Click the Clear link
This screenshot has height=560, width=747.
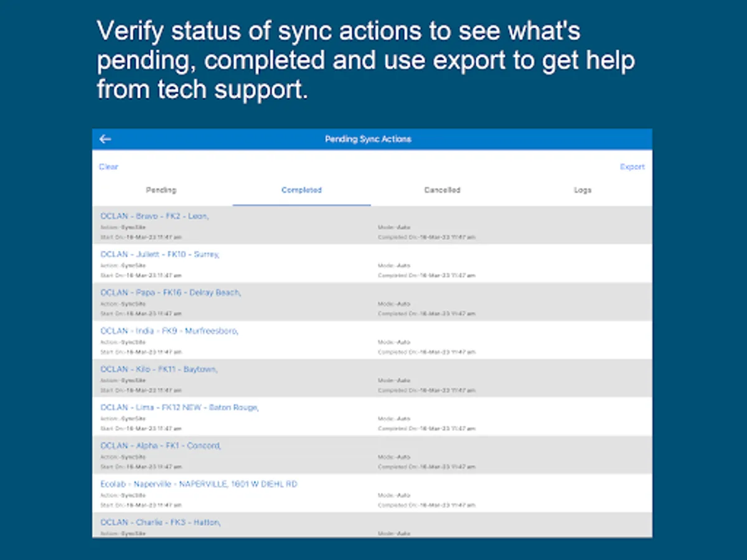coord(108,167)
